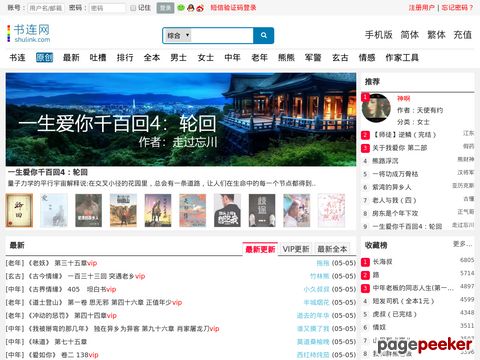Tick the 记住 remember-me checkbox

coord(133,8)
